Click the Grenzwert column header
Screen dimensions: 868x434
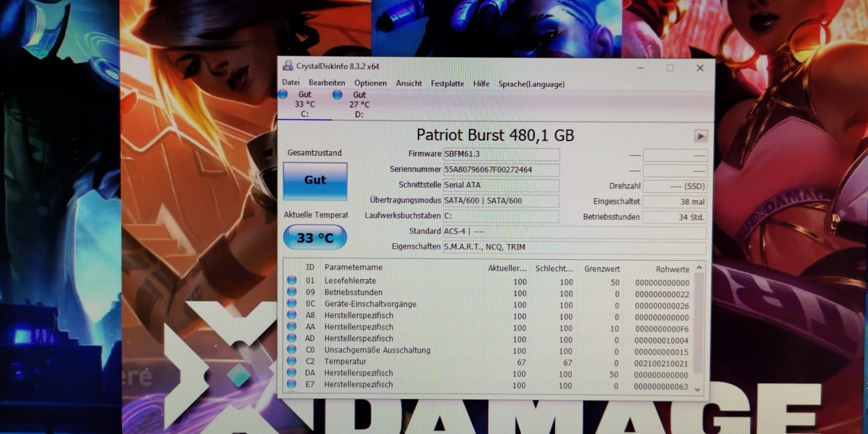coord(602,269)
